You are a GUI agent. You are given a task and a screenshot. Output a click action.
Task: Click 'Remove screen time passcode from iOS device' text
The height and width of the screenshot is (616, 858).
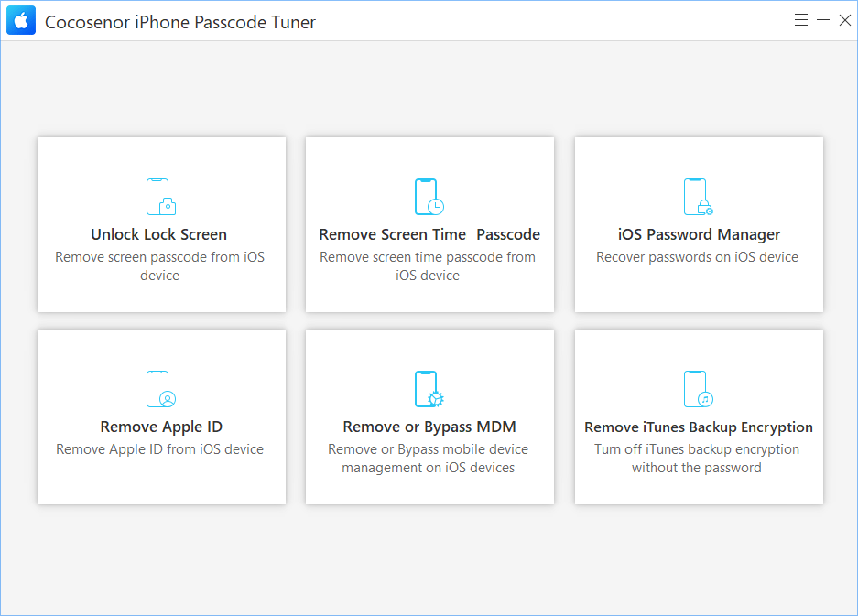point(428,265)
